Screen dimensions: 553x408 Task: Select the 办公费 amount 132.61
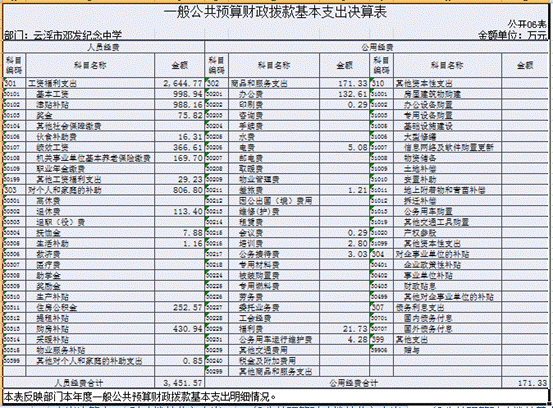point(345,94)
